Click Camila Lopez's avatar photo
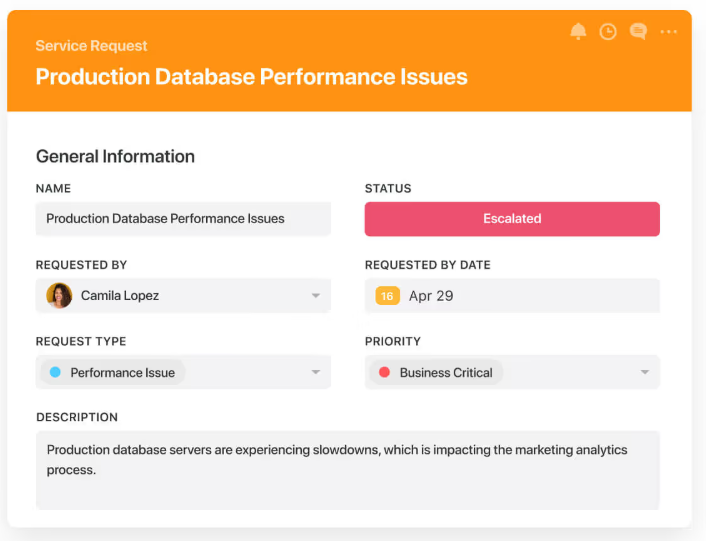The width and height of the screenshot is (706, 541). (x=59, y=296)
